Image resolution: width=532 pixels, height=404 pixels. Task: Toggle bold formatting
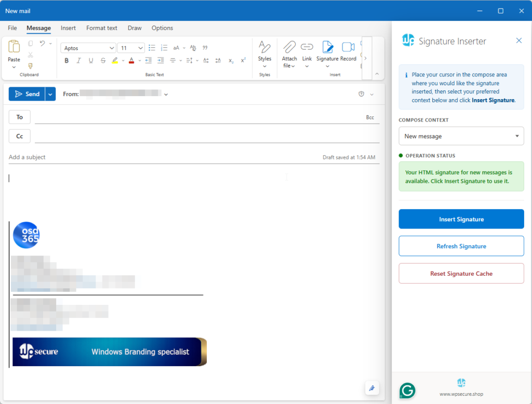point(66,61)
